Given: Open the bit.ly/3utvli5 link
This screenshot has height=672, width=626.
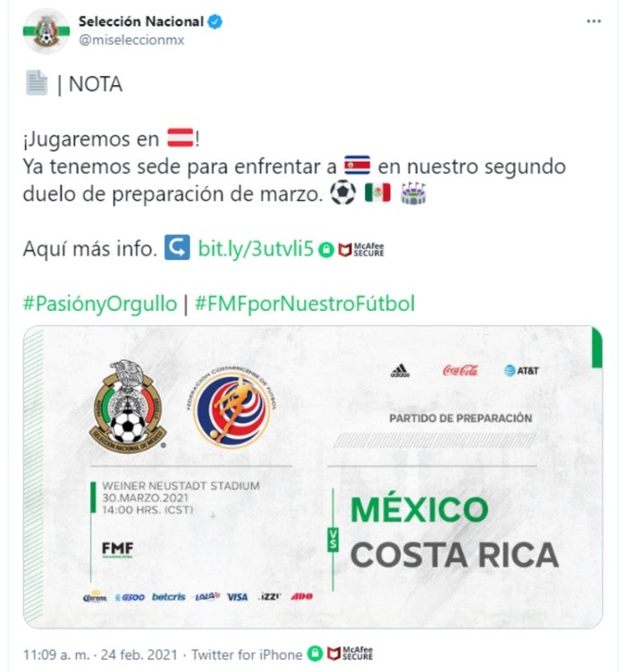Looking at the screenshot, I should (256, 248).
